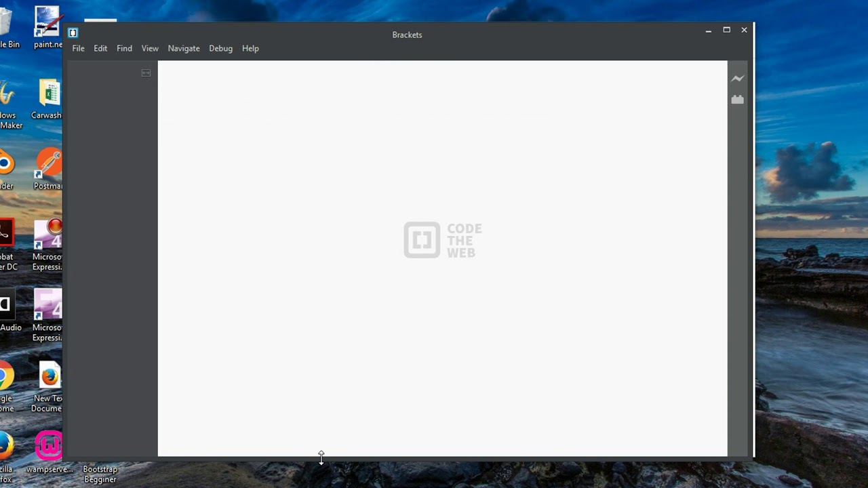Minimize the Brackets window
The width and height of the screenshot is (868, 488).
point(708,30)
